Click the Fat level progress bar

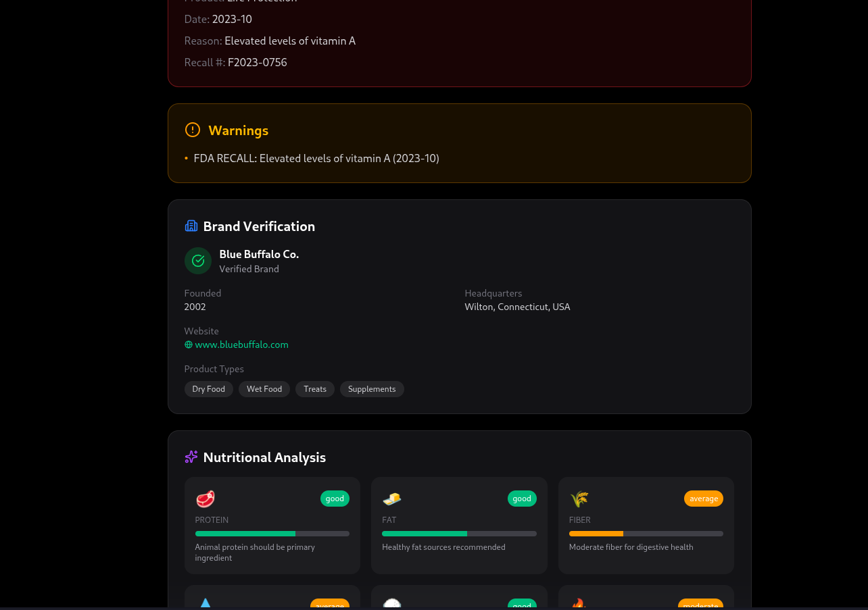click(459, 534)
